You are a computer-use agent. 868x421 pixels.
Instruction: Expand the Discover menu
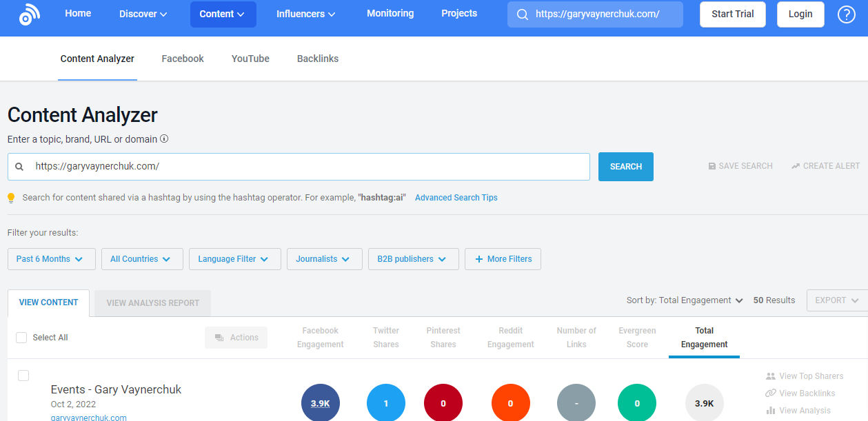click(143, 14)
